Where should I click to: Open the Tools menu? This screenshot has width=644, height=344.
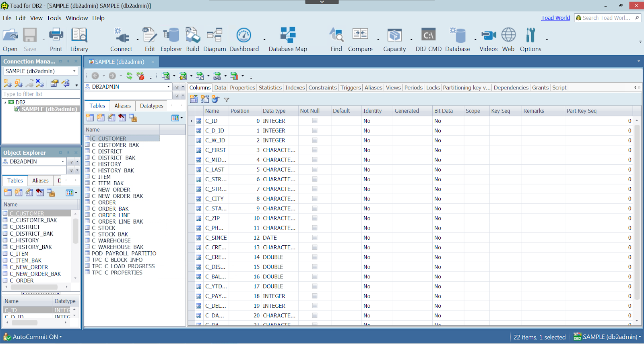pos(54,18)
